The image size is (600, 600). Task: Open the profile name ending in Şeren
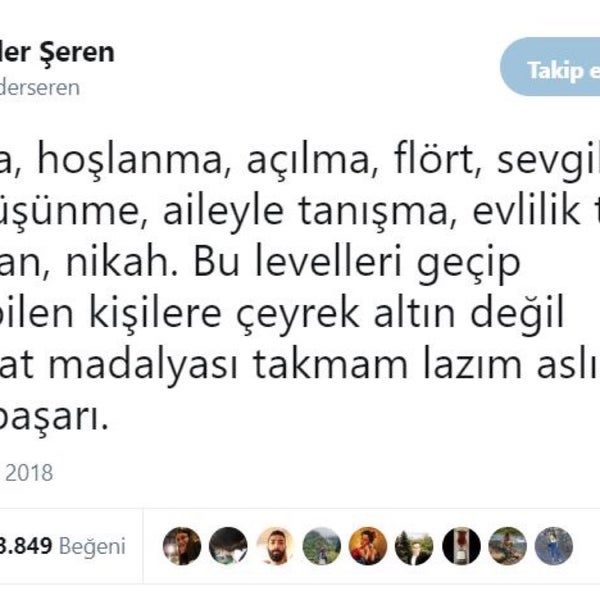(57, 52)
